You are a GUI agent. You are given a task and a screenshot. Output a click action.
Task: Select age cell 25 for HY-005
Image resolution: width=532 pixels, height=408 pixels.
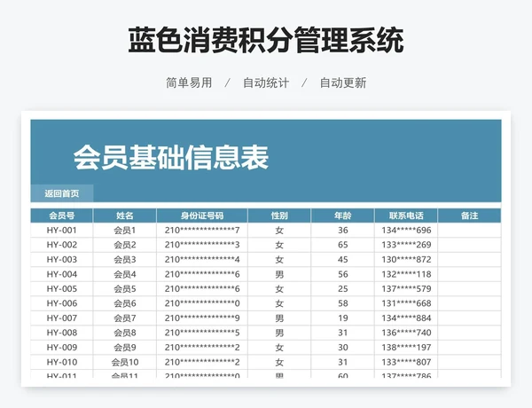342,288
